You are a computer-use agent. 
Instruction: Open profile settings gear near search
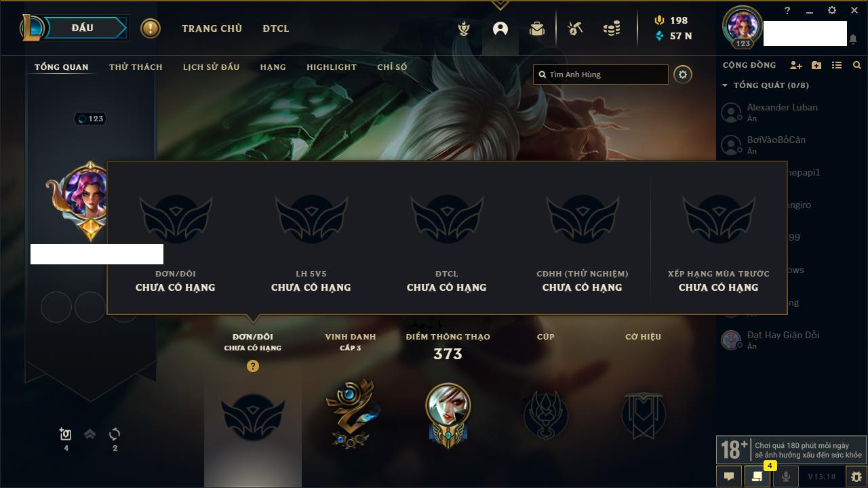(x=683, y=75)
